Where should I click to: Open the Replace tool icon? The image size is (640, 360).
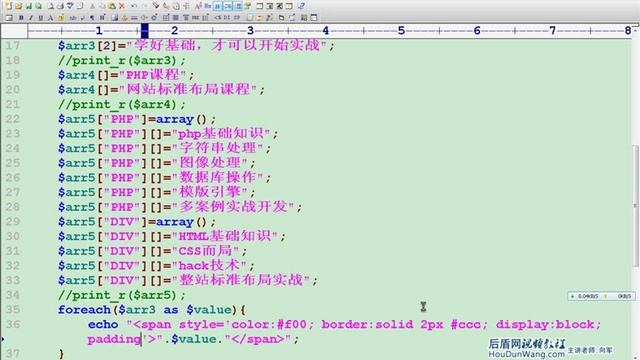click(x=167, y=6)
